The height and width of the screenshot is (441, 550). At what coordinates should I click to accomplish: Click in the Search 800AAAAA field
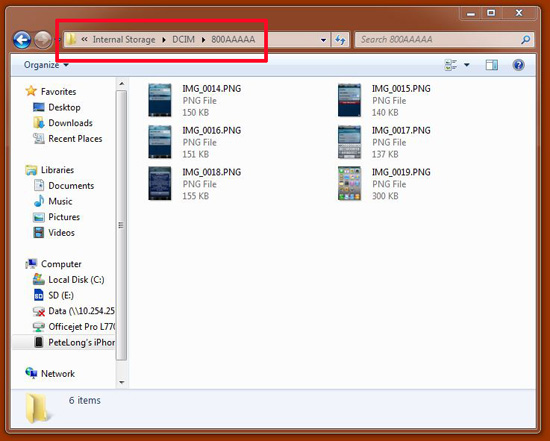pos(444,40)
